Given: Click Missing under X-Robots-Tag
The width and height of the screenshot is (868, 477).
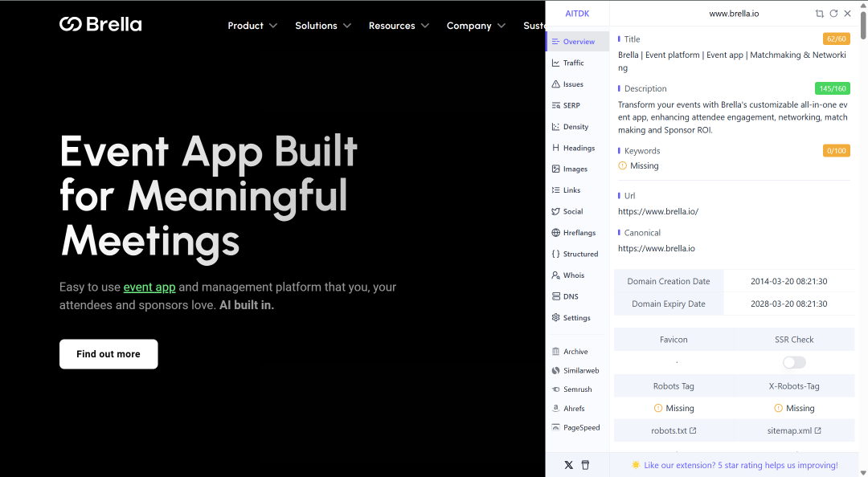Looking at the screenshot, I should point(794,409).
